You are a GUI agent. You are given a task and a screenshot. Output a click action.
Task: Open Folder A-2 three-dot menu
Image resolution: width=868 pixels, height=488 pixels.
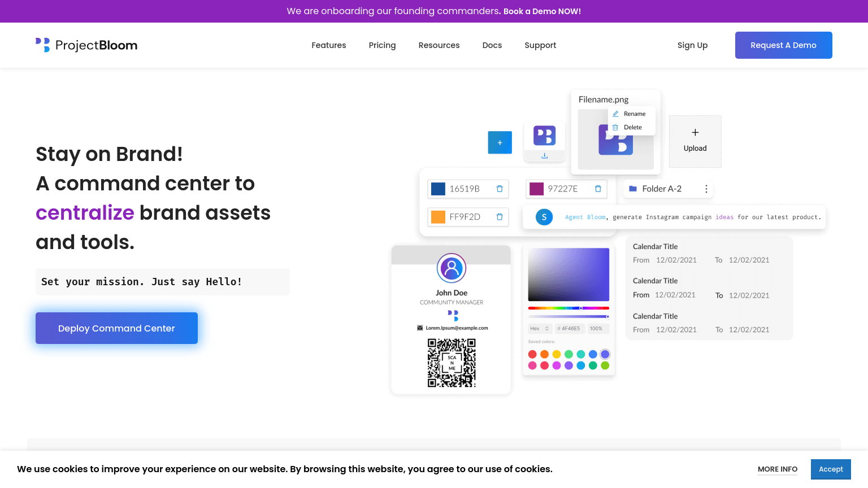coord(706,189)
